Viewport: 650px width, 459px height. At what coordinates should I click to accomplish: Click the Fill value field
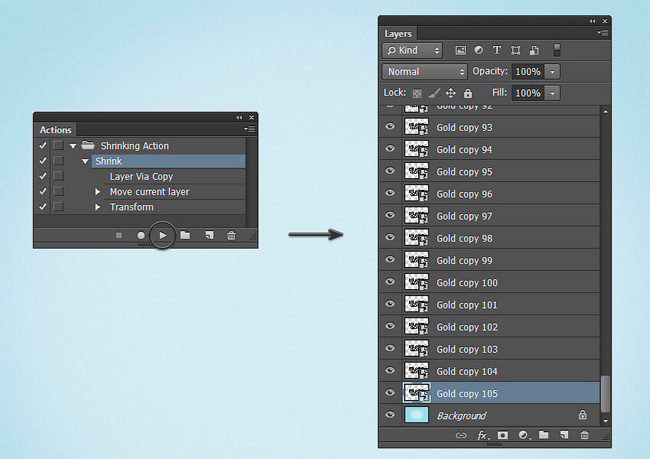[x=528, y=93]
